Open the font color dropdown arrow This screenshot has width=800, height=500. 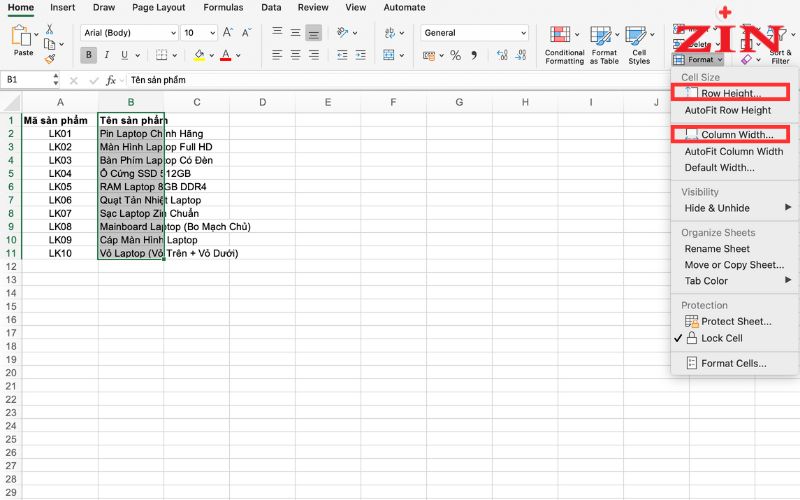(238, 55)
